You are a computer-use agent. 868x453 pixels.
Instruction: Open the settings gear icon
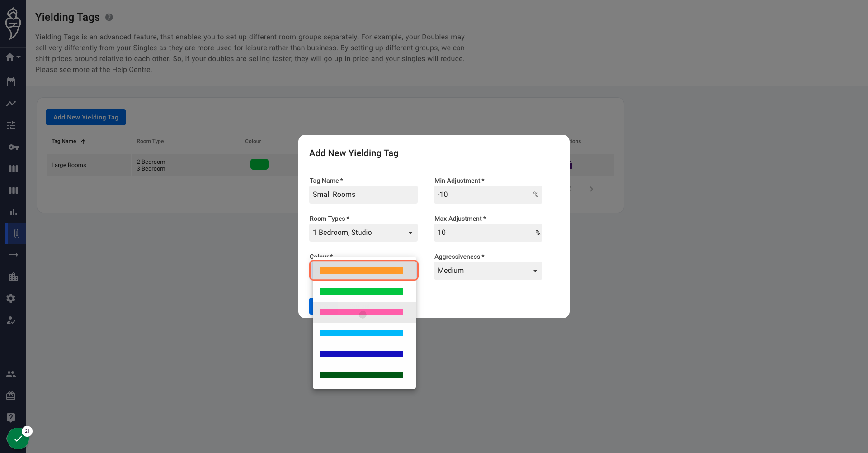click(11, 298)
